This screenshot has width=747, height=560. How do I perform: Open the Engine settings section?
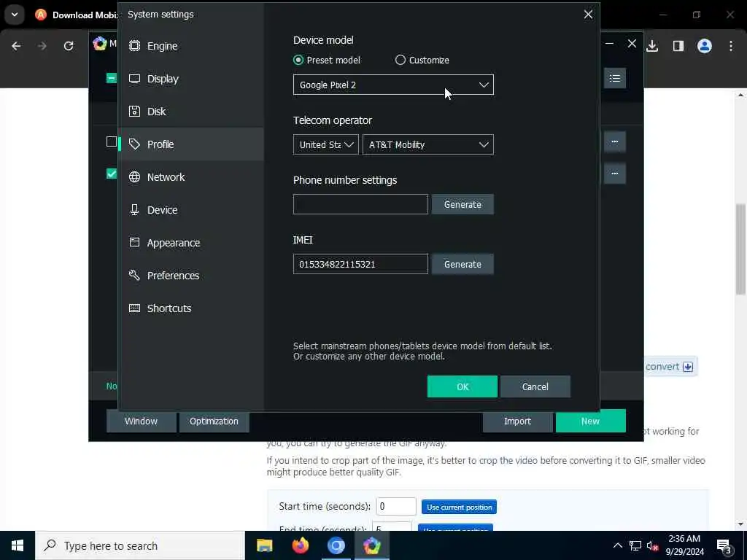click(x=191, y=46)
